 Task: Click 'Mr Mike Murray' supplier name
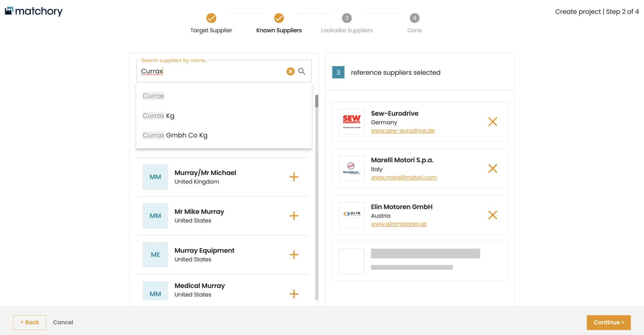(x=199, y=212)
